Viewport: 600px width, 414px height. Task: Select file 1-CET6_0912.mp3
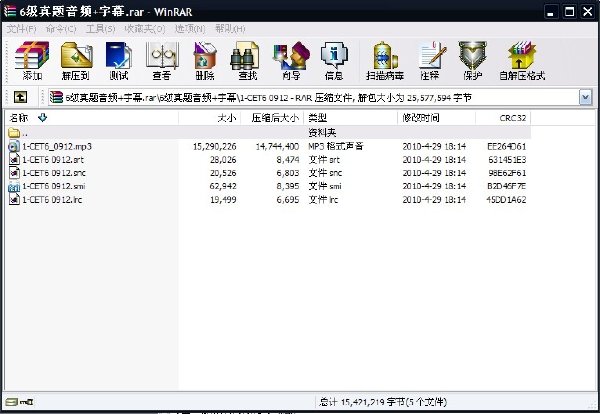[57, 146]
